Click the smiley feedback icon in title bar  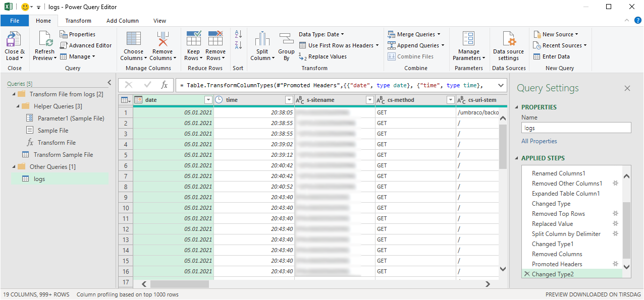click(x=25, y=7)
